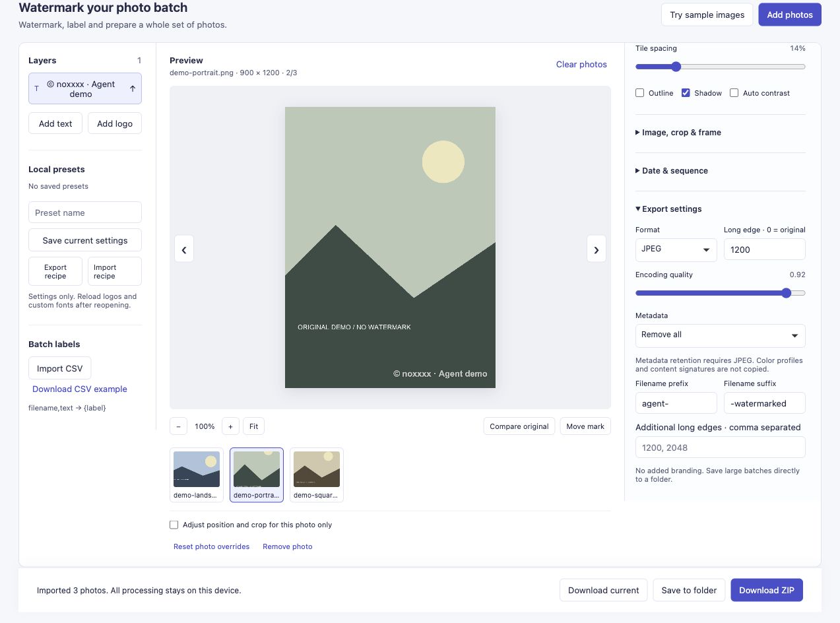
Task: Click the Import CSV button
Action: [60, 368]
